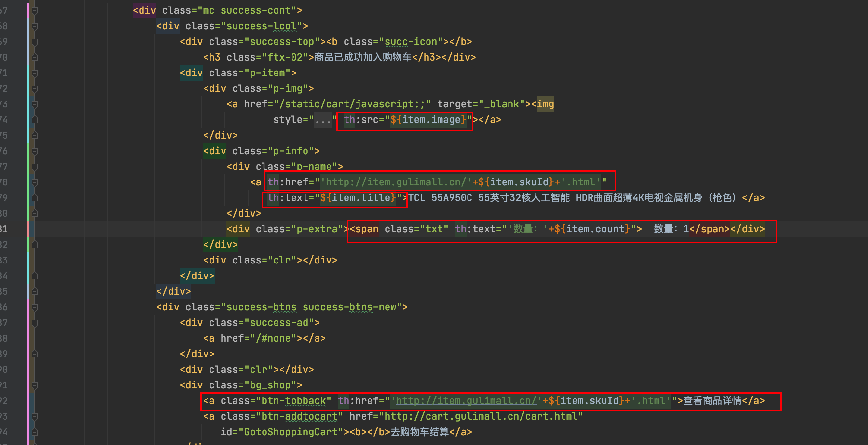Click ${item.skuId} in the p-name anchor

click(x=516, y=182)
